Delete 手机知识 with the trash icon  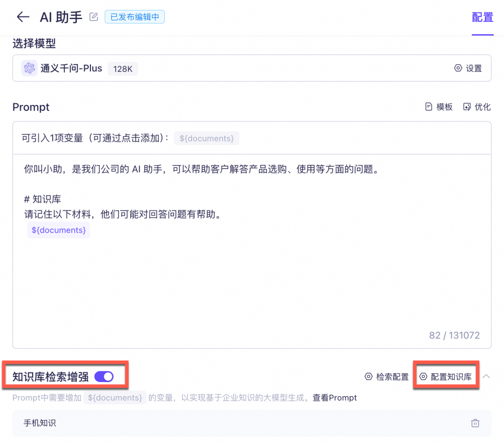point(475,423)
